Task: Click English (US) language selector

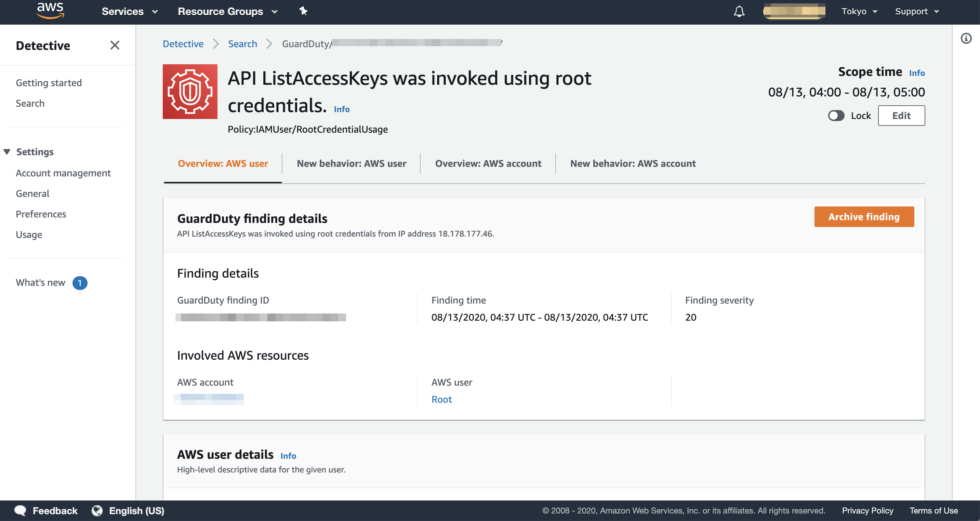Action: pyautogui.click(x=136, y=510)
